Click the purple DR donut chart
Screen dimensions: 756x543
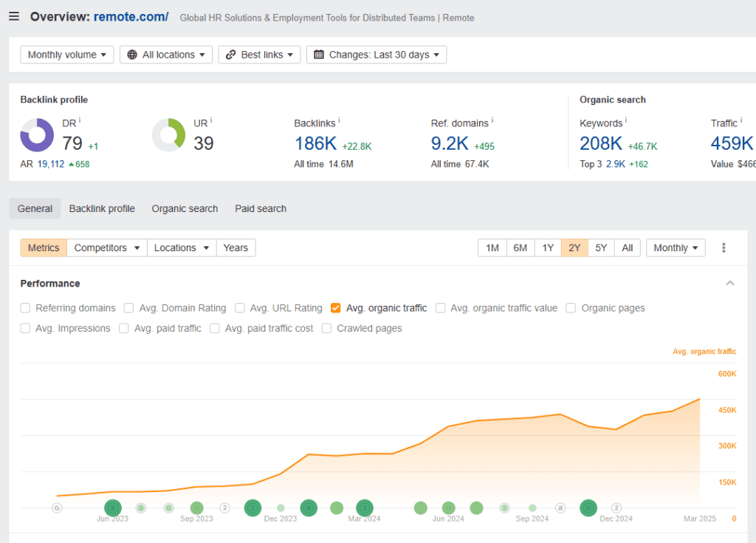point(37,135)
